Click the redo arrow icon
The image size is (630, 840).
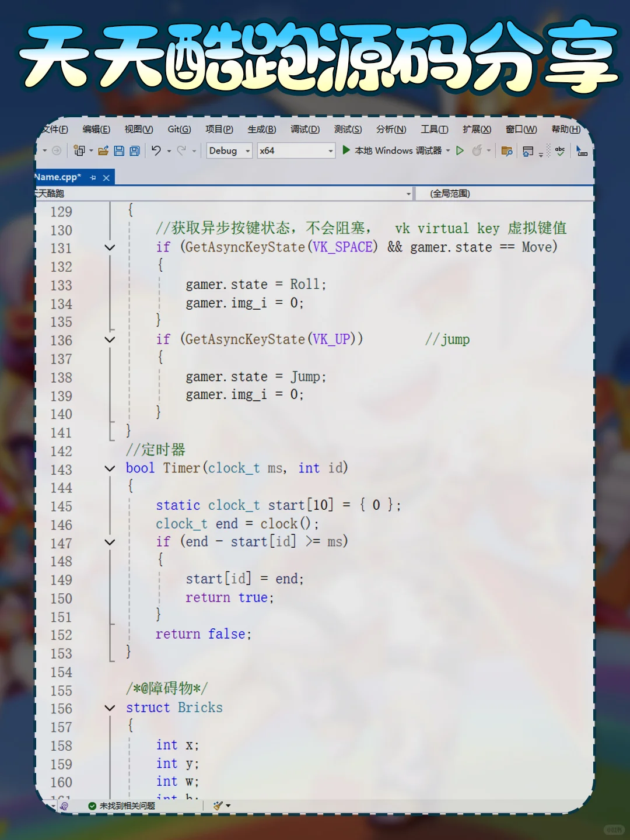[x=181, y=150]
